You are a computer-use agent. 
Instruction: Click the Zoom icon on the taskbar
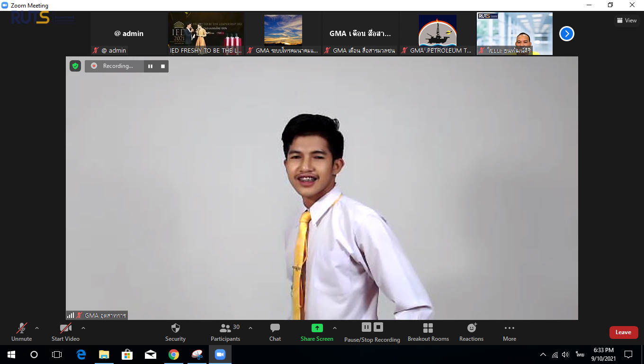point(220,355)
